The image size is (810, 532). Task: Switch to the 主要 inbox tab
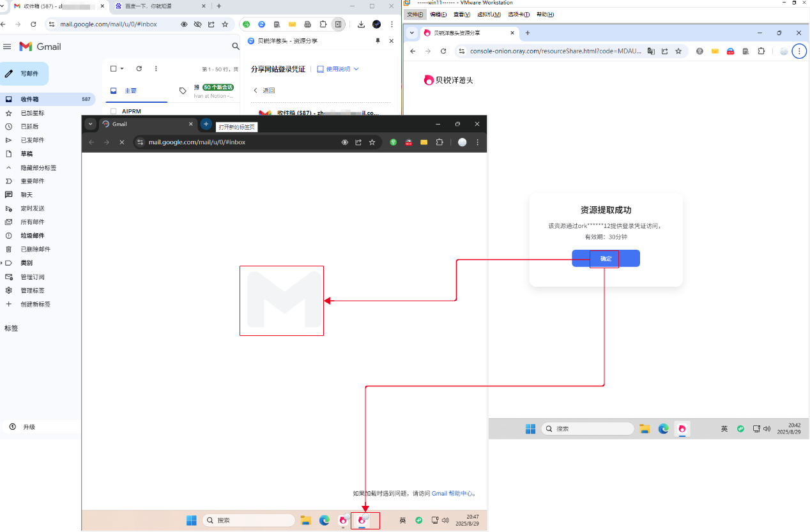coord(135,91)
